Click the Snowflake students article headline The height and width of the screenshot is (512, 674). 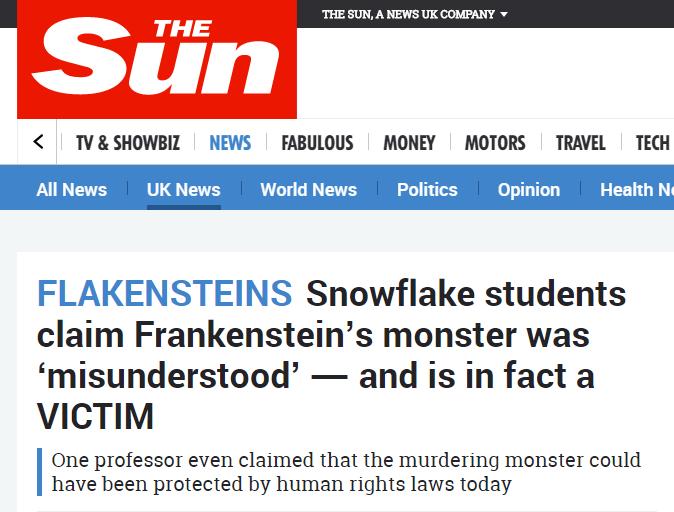pos(316,355)
